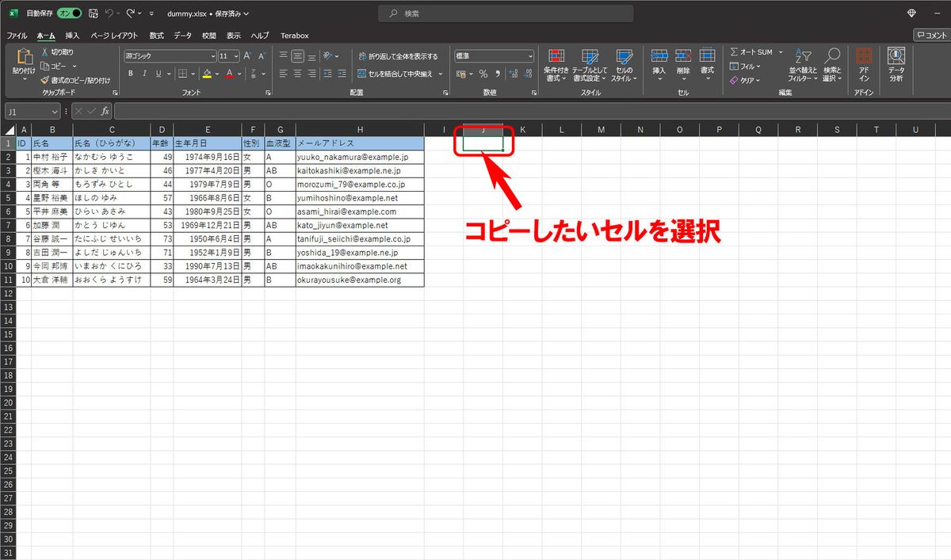Open the font name dropdown 游ゴシック
The height and width of the screenshot is (560, 951).
pyautogui.click(x=169, y=56)
